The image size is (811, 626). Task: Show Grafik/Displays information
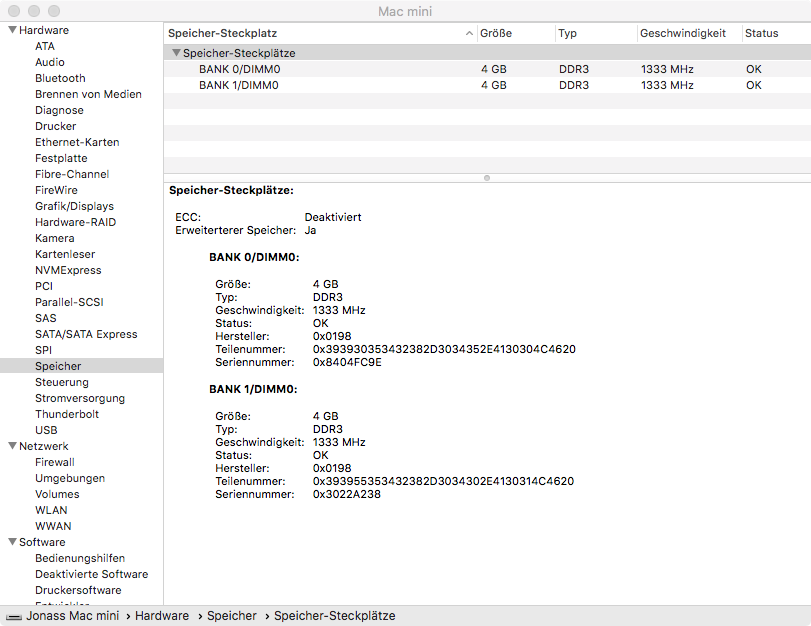click(x=71, y=206)
